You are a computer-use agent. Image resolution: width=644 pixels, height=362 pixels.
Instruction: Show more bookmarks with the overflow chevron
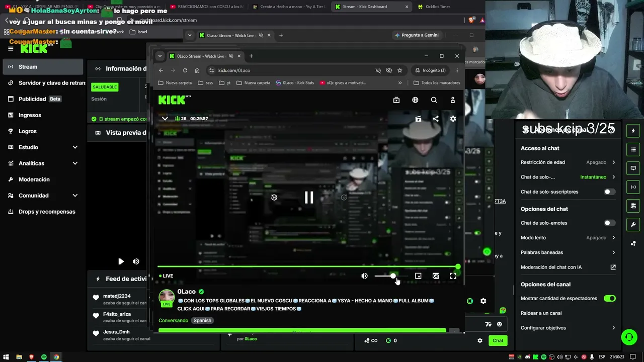400,83
